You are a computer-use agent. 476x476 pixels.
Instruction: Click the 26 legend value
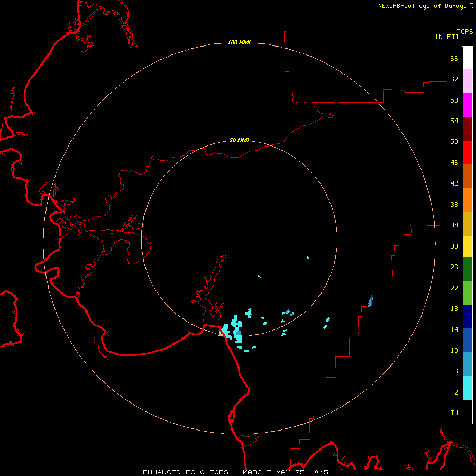(x=454, y=267)
